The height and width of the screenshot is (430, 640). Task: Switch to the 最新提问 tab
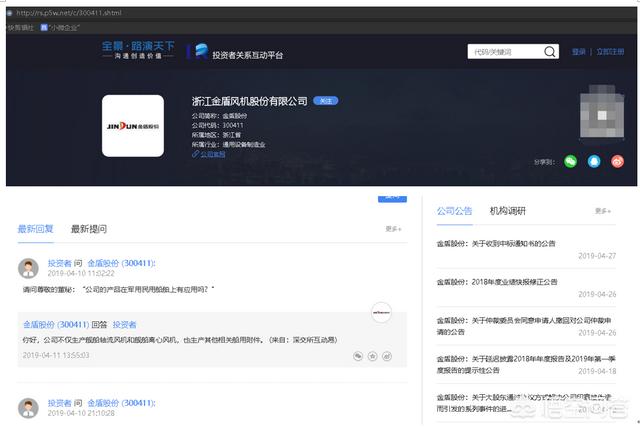[89, 229]
